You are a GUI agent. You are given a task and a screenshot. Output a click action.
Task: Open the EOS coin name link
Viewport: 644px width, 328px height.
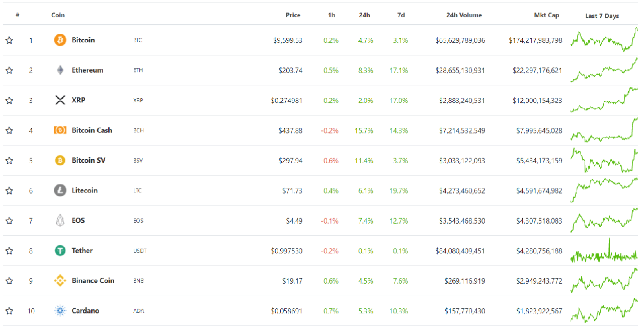pyautogui.click(x=78, y=220)
